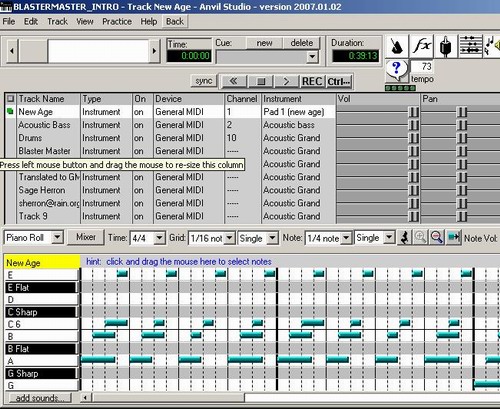Start playback with the play button
The width and height of the screenshot is (500, 409).
point(286,81)
